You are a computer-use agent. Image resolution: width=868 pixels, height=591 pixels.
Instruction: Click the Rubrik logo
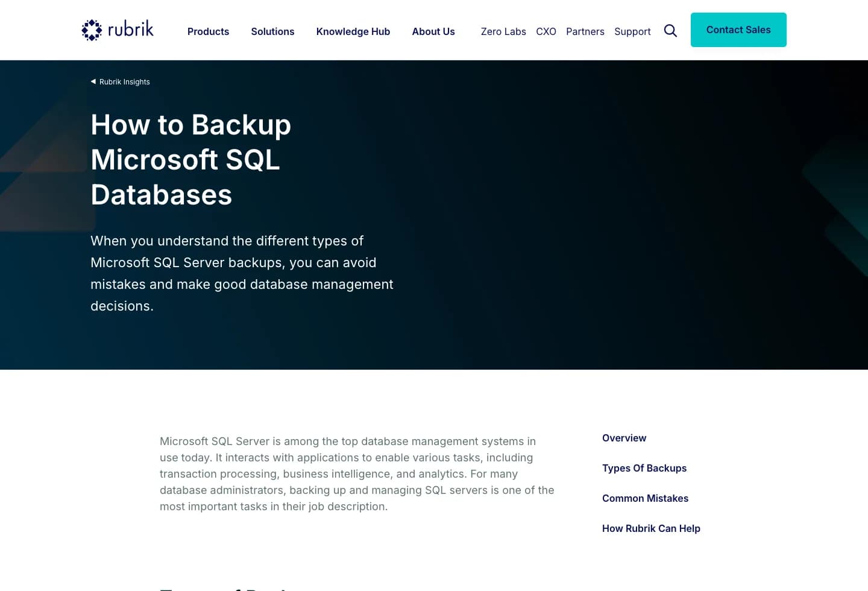pos(118,30)
